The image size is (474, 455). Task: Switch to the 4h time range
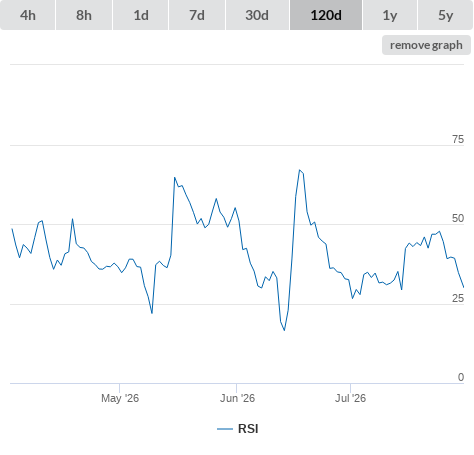(x=28, y=15)
